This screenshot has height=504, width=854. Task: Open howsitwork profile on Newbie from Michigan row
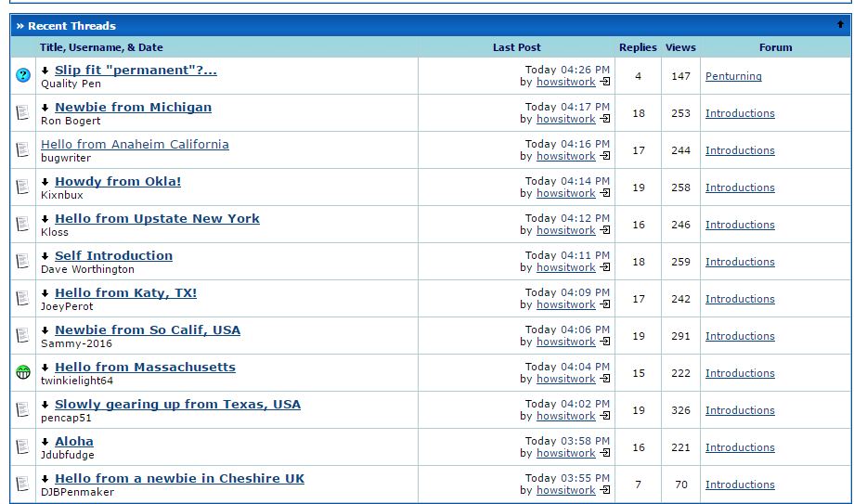click(566, 119)
